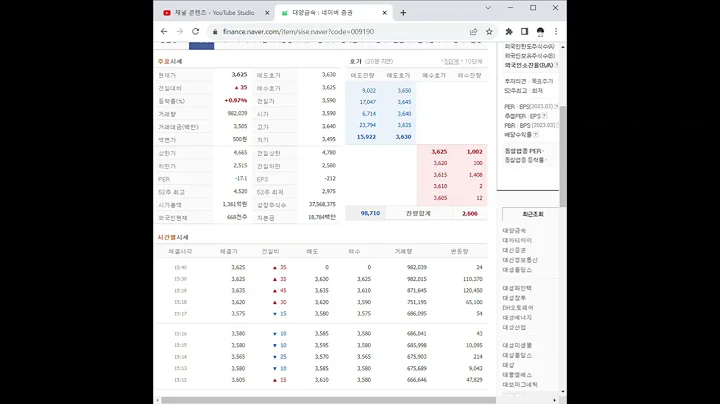Click the 상한가 value 4,665
720x404 pixels.
(240, 152)
